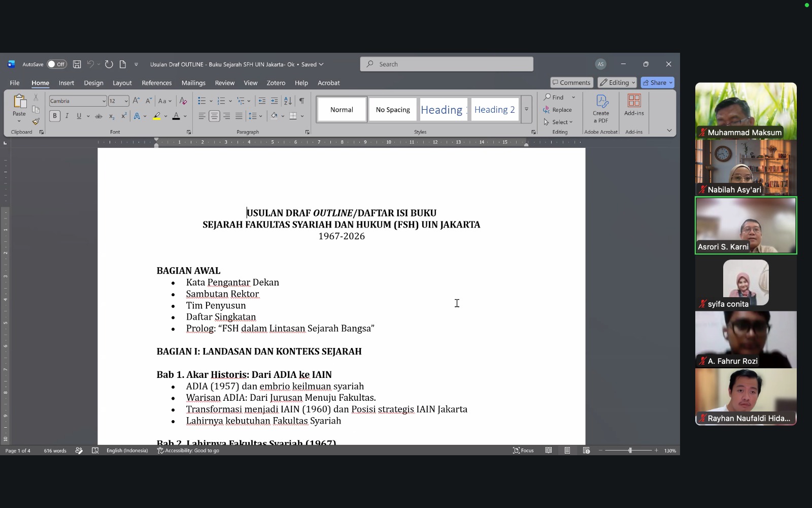
Task: Toggle bullet list formatting
Action: (x=201, y=101)
